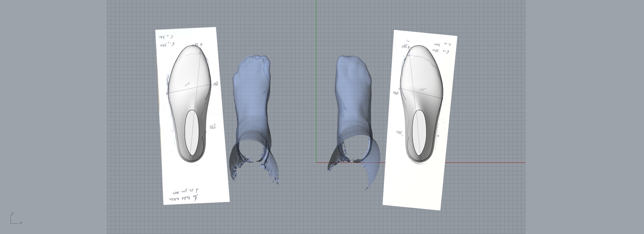Image resolution: width=644 pixels, height=234 pixels.
Task: Click the origin where the axes meet
Action: 316,163
